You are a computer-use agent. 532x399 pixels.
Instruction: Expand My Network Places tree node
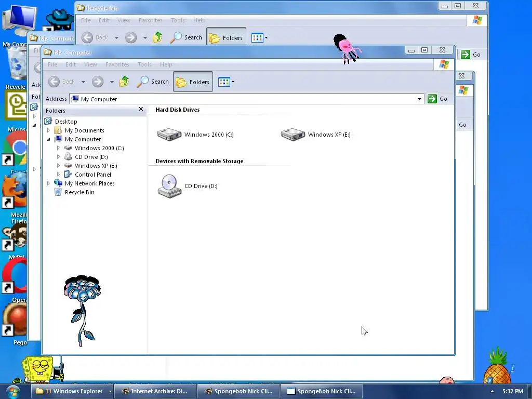point(48,183)
